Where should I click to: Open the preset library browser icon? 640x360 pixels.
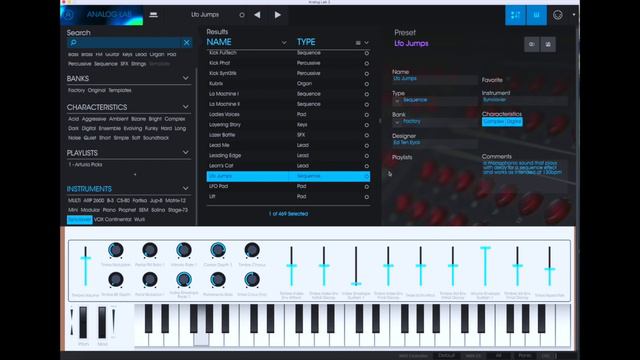point(153,15)
